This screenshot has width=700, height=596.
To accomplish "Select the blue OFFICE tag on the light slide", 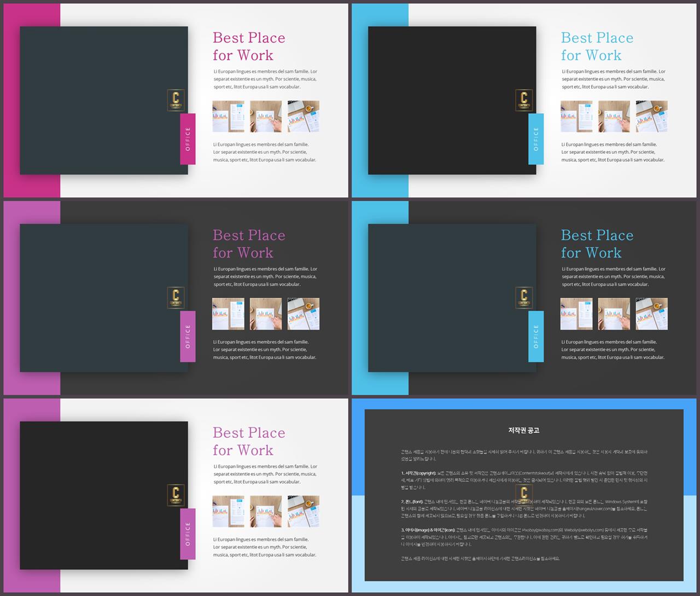I will pyautogui.click(x=536, y=139).
